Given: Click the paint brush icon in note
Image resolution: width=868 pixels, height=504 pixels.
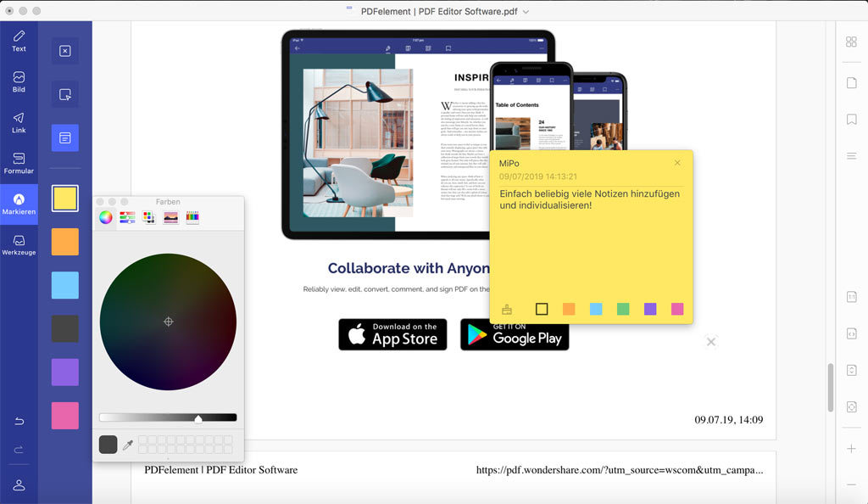Looking at the screenshot, I should click(x=507, y=309).
